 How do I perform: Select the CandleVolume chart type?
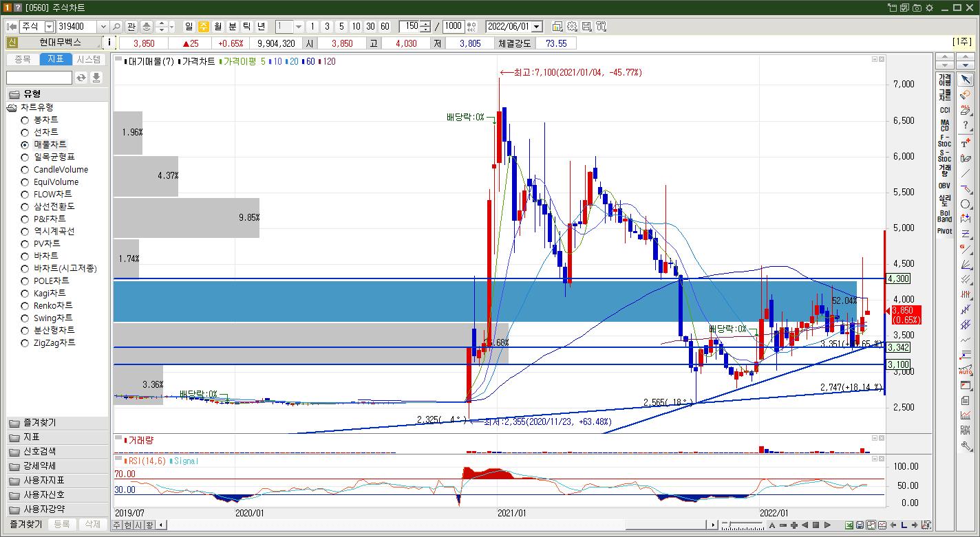25,169
